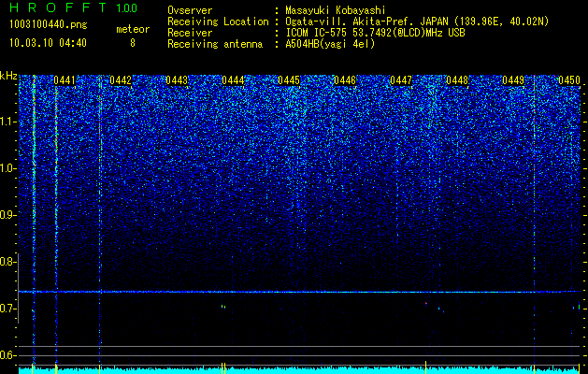This screenshot has height=374, width=588.
Task: Click the 0.8 frequency axis tick
Action: [x=7, y=262]
